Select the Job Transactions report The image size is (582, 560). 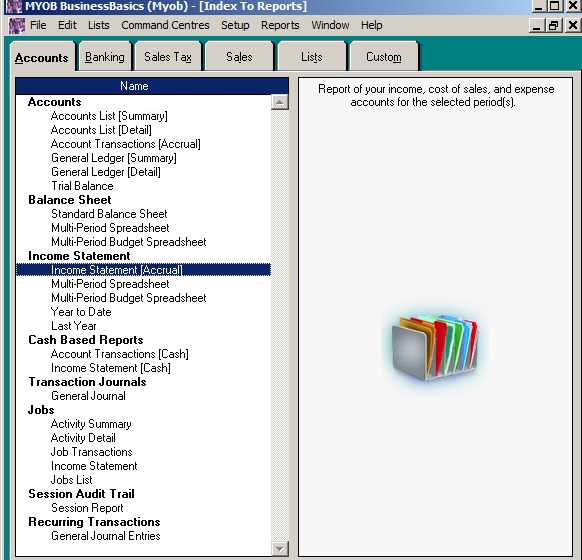point(91,452)
